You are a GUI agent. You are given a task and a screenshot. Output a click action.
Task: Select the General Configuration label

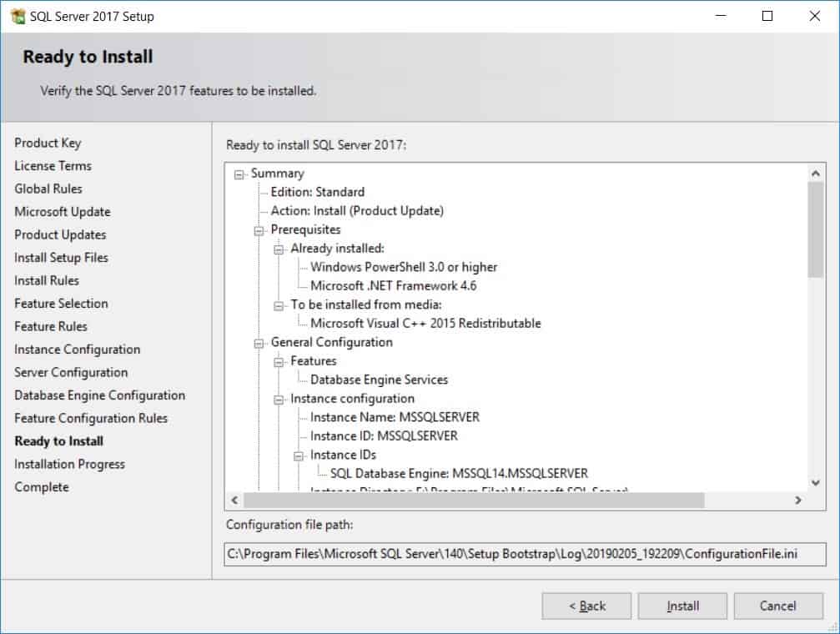pos(332,343)
